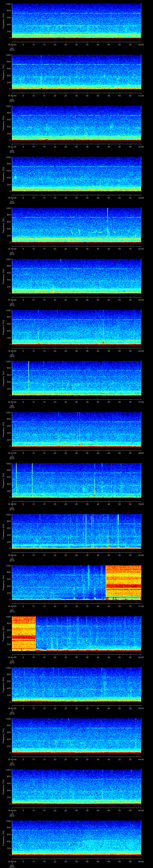Click the 16:39:00 start time label
Image resolution: width=153 pixels, height=868 pixels.
pyautogui.click(x=12, y=555)
